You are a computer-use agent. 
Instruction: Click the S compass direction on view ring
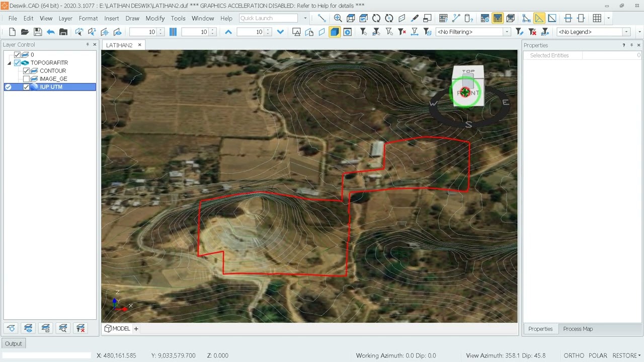[x=468, y=124]
